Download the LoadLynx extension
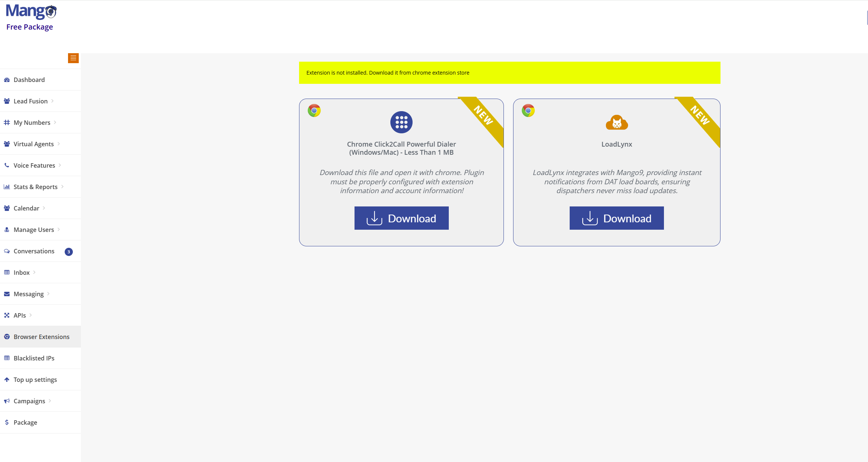The height and width of the screenshot is (462, 868). tap(617, 218)
